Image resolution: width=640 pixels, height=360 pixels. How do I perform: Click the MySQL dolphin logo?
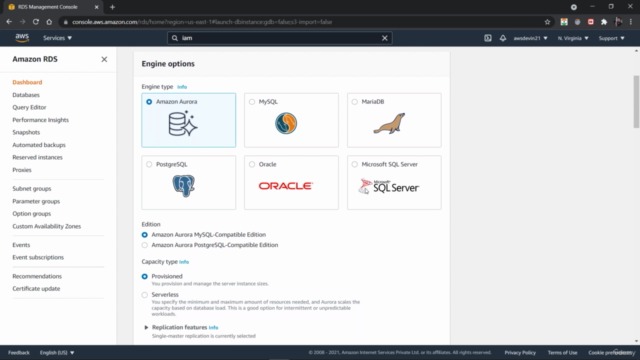(286, 123)
